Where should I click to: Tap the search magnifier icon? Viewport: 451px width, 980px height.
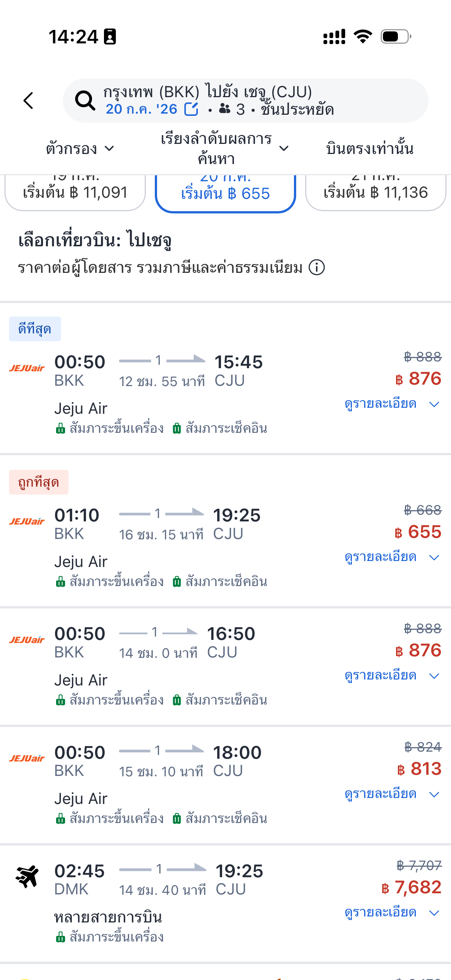[x=85, y=101]
